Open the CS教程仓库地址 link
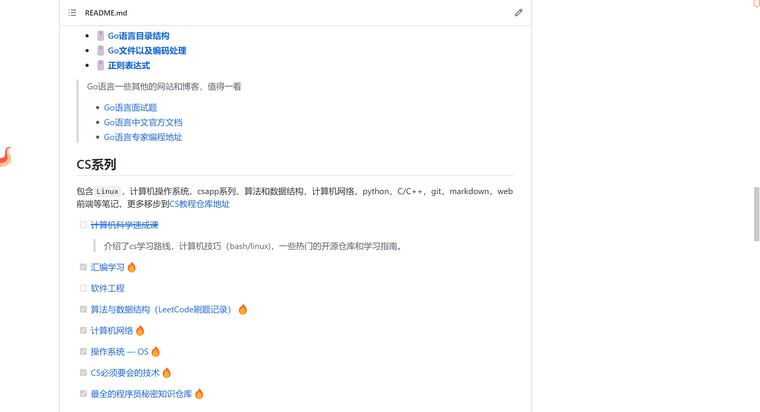The width and height of the screenshot is (760, 412). tap(199, 204)
